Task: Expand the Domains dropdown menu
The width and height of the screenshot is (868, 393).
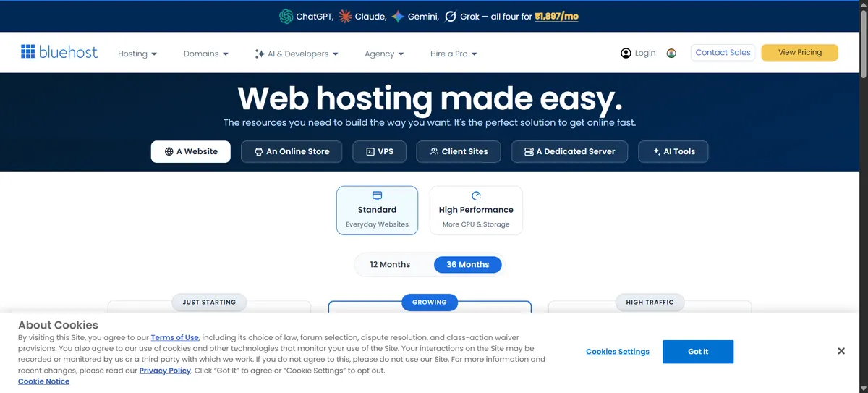Action: (206, 54)
